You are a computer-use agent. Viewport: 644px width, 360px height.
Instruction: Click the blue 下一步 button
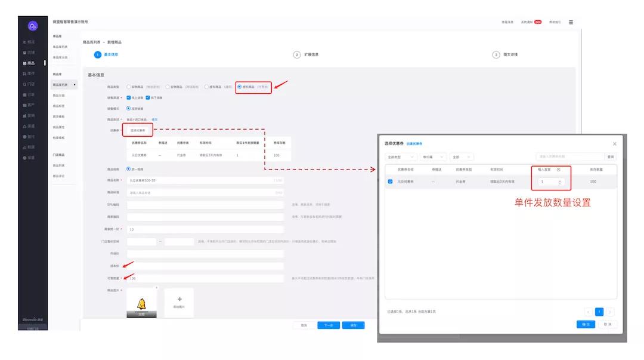tap(329, 325)
